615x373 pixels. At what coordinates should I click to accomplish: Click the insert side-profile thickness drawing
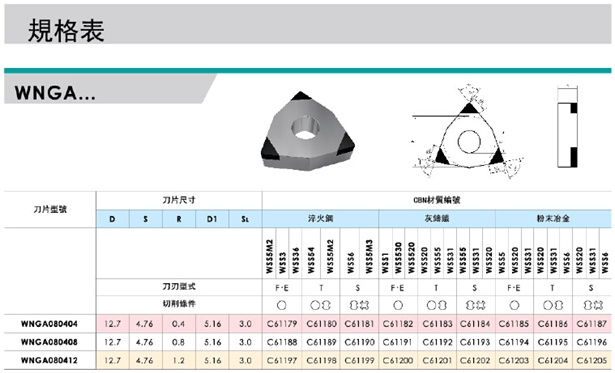tap(568, 126)
